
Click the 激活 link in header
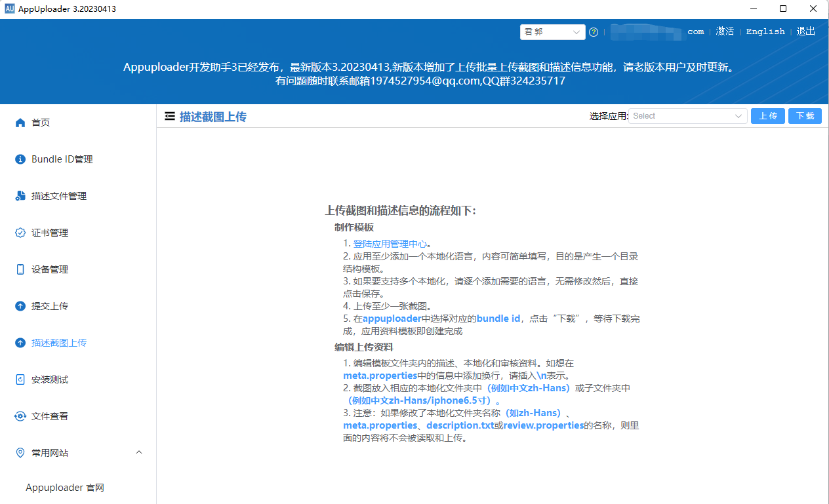(x=725, y=31)
